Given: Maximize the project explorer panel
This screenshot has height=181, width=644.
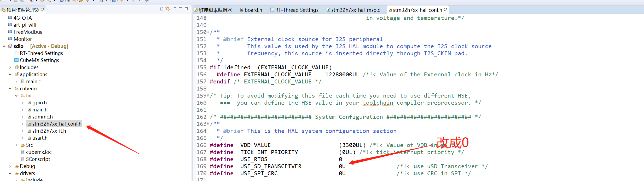Looking at the screenshot, I should (x=186, y=9).
